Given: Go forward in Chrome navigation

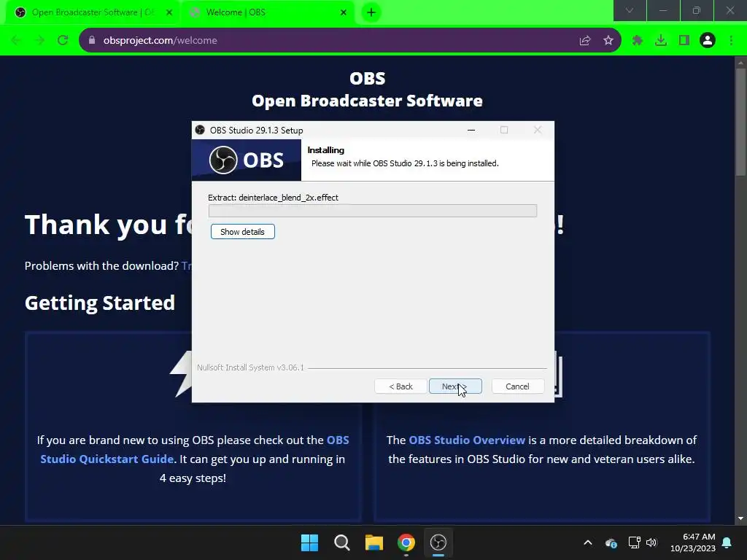Looking at the screenshot, I should click(39, 41).
